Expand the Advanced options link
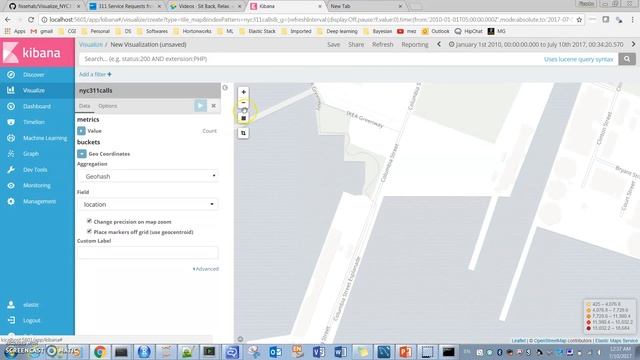The image size is (640, 360). point(206,269)
